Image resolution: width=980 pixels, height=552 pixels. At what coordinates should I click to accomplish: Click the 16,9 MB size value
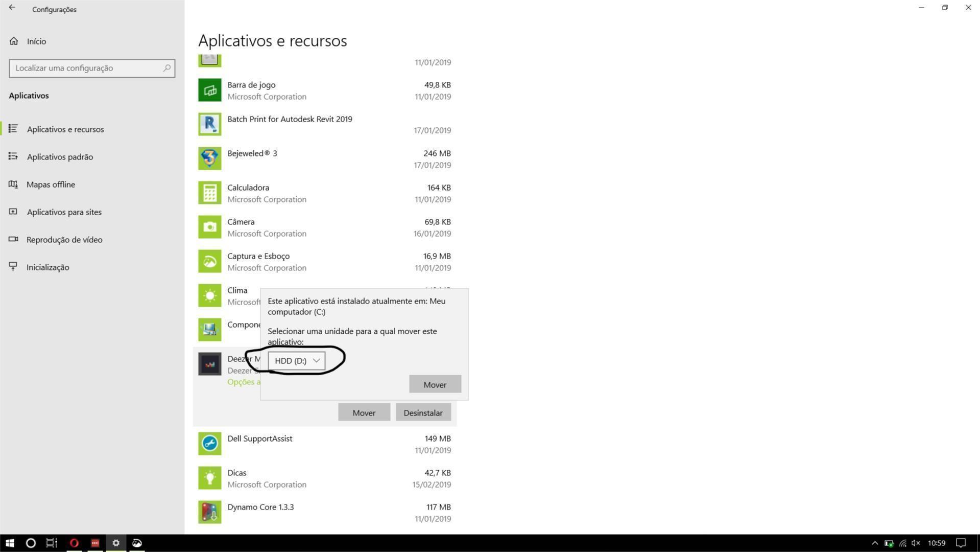click(x=437, y=256)
